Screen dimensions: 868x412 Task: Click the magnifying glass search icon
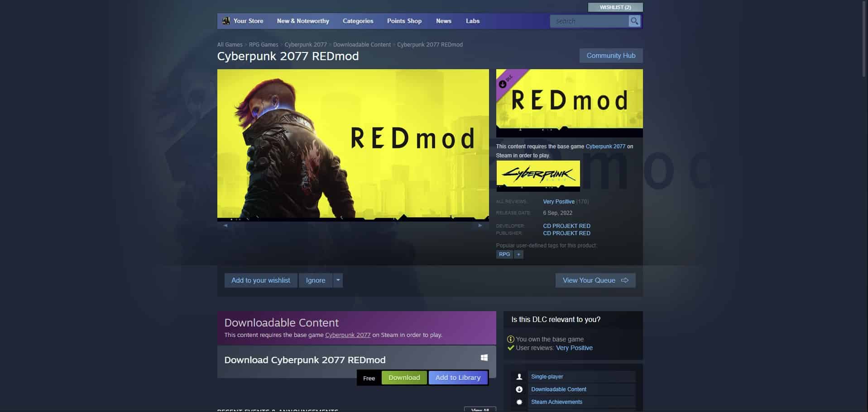click(x=633, y=21)
